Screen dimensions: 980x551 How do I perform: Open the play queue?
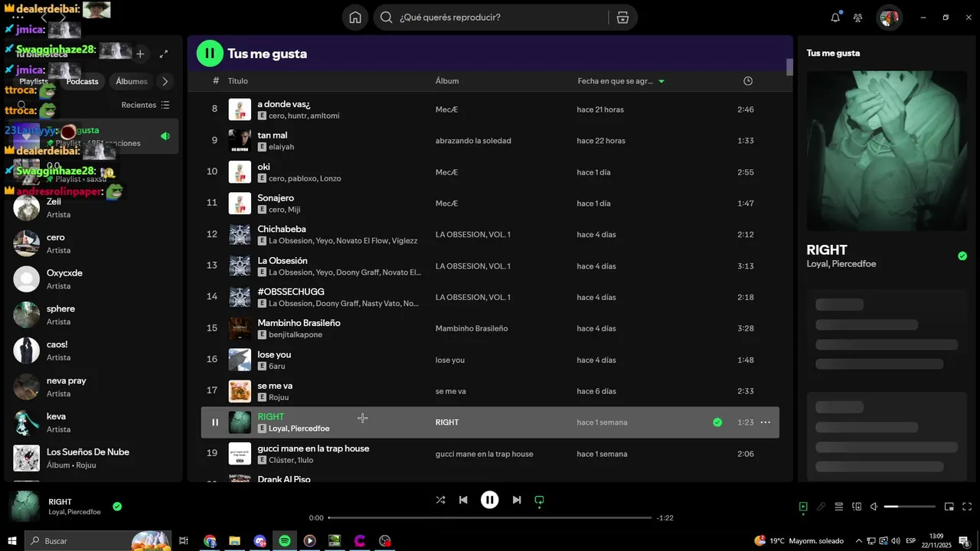point(839,507)
